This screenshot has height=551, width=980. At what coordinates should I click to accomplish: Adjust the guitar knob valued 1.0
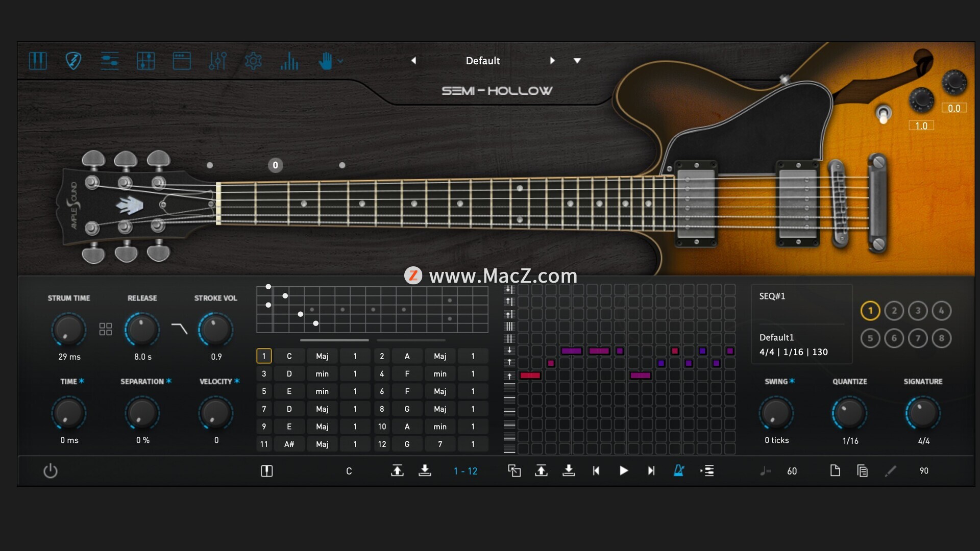coord(921,99)
